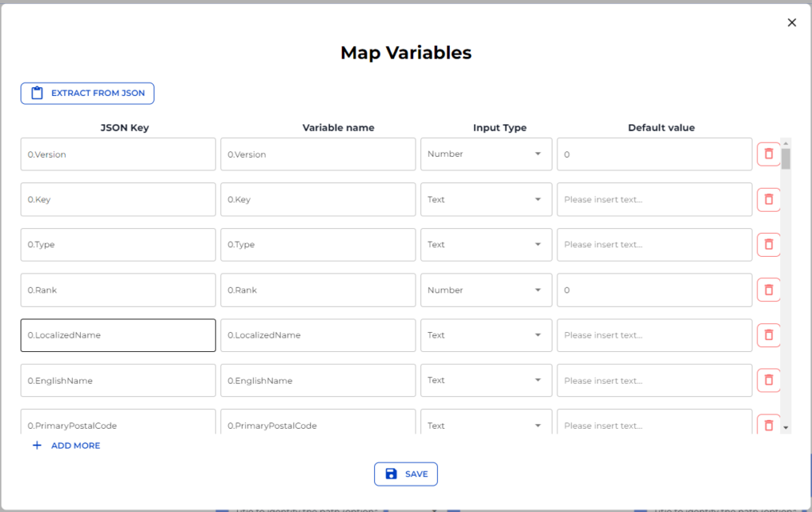Delete the 0.Rank variable row
Viewport: 812px width, 512px height.
pyautogui.click(x=768, y=290)
